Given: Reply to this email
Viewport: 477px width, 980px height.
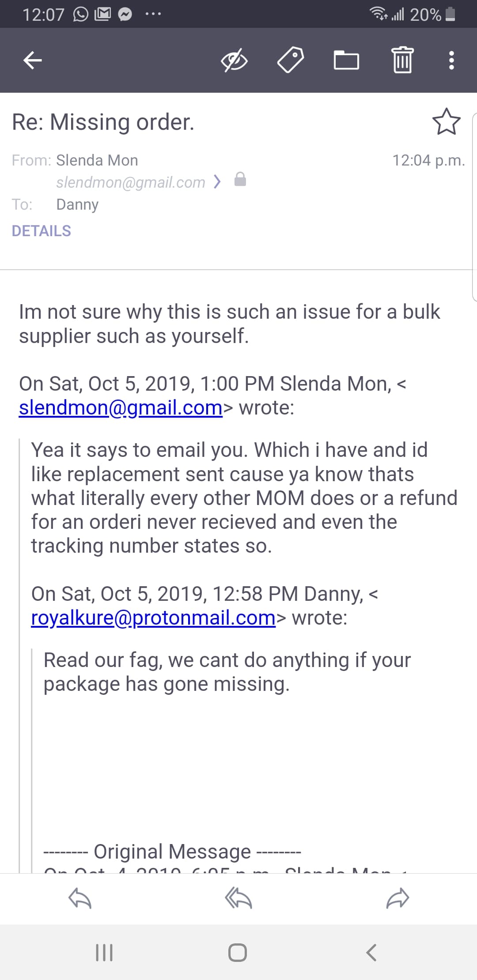Looking at the screenshot, I should pyautogui.click(x=80, y=898).
